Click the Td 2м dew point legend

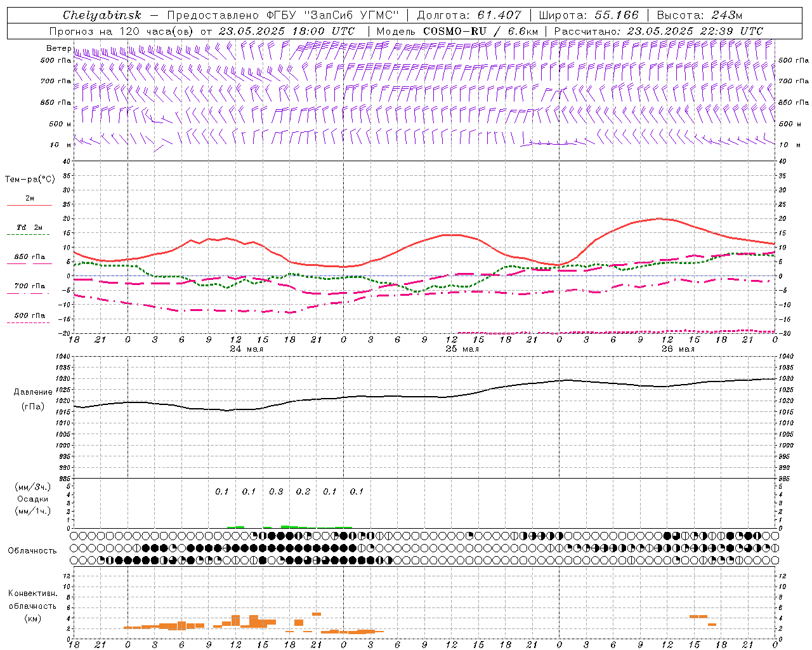click(29, 227)
